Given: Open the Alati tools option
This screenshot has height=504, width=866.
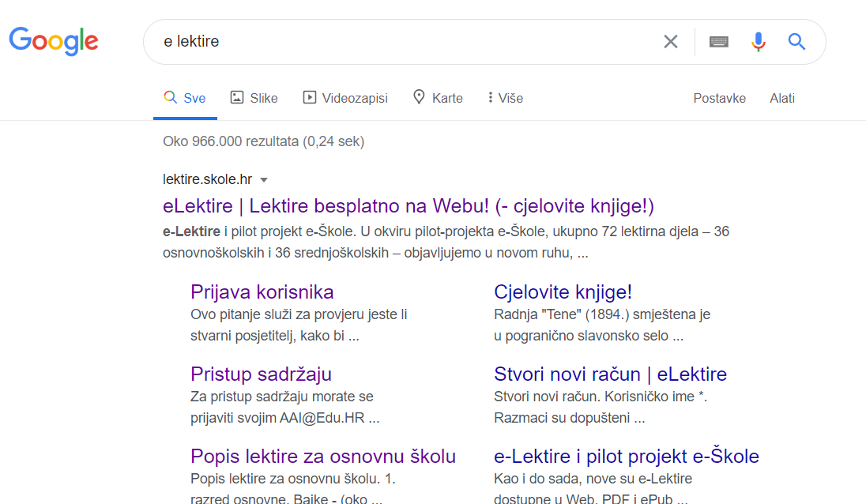Looking at the screenshot, I should tap(782, 98).
